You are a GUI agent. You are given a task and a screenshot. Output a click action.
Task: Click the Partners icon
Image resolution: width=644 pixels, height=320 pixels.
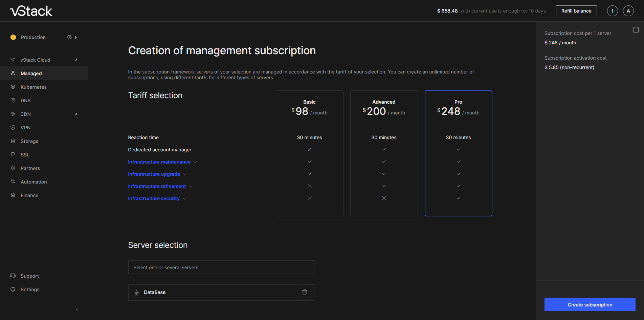(x=13, y=168)
